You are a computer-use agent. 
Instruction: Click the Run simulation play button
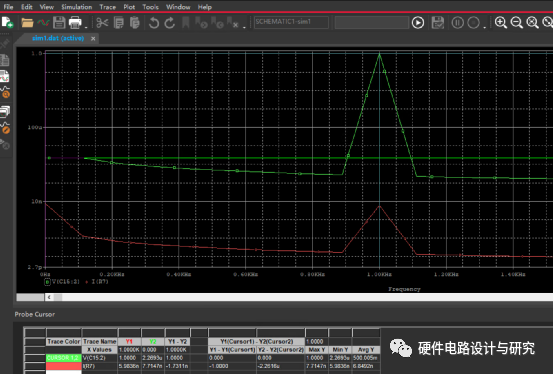point(418,23)
